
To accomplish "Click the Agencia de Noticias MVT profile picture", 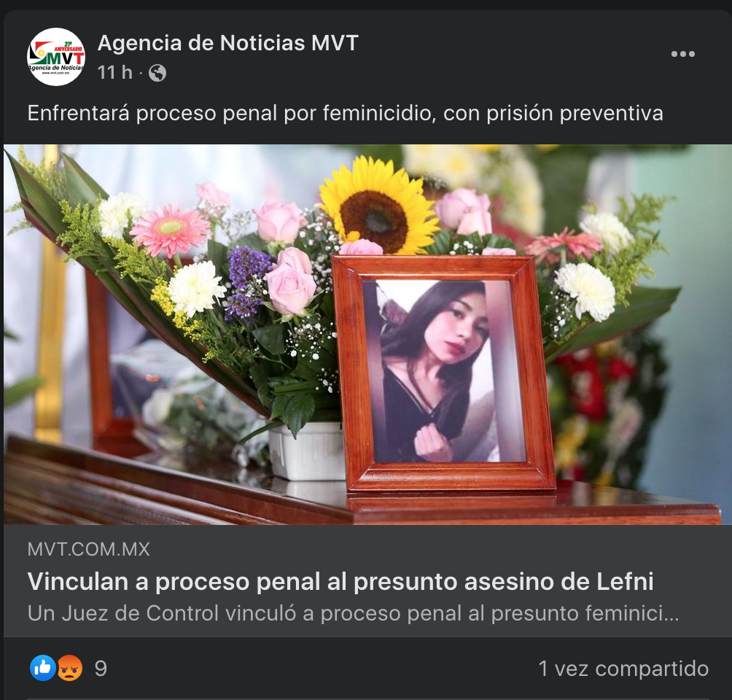I will pyautogui.click(x=56, y=57).
